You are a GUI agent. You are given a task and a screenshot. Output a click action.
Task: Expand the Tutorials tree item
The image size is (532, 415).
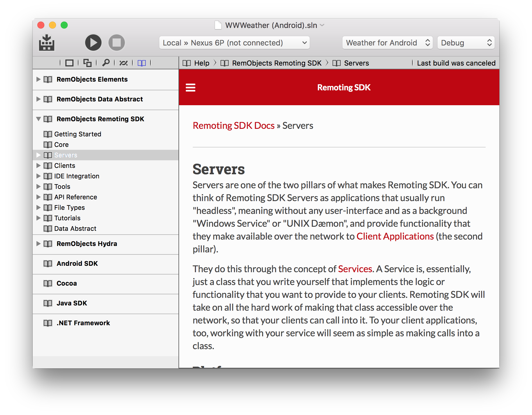pyautogui.click(x=38, y=218)
